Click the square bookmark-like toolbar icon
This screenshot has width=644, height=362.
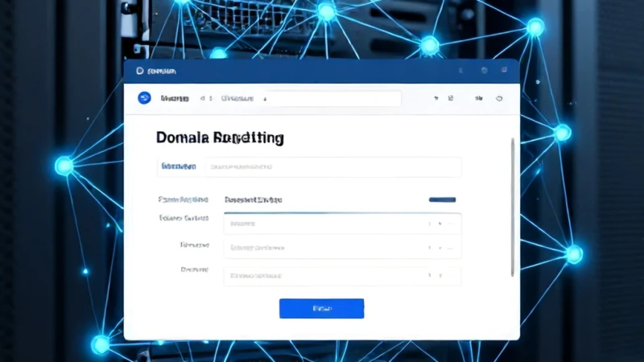click(451, 98)
